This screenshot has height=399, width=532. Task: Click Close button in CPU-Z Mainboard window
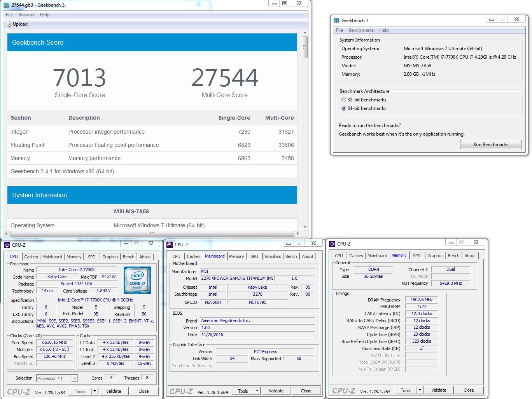pyautogui.click(x=306, y=391)
